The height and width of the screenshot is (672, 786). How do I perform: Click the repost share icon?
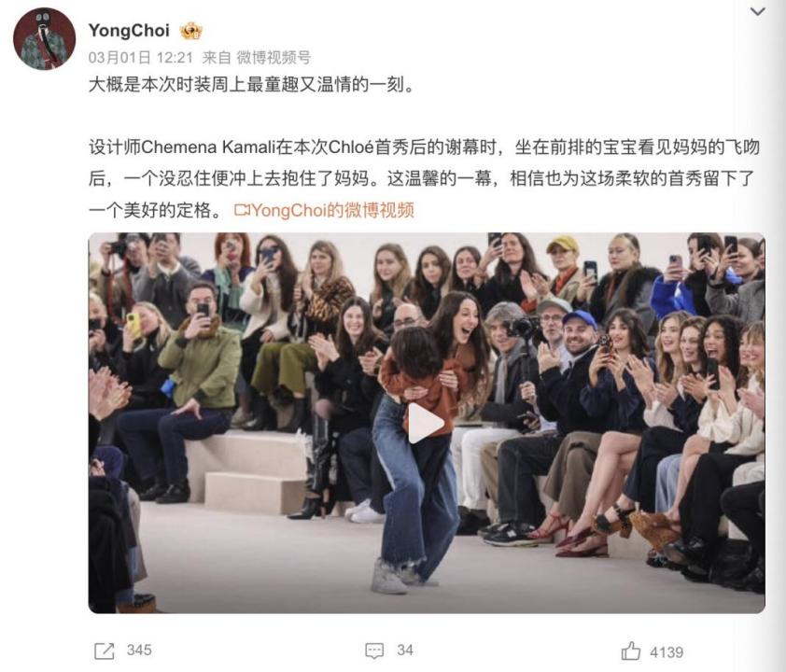[x=105, y=651]
